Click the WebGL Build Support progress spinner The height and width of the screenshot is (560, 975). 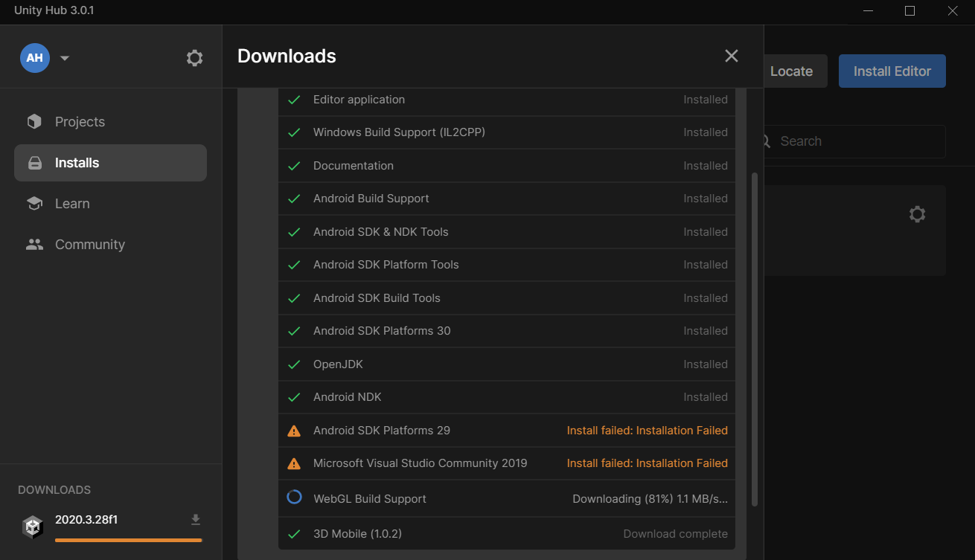coord(294,498)
